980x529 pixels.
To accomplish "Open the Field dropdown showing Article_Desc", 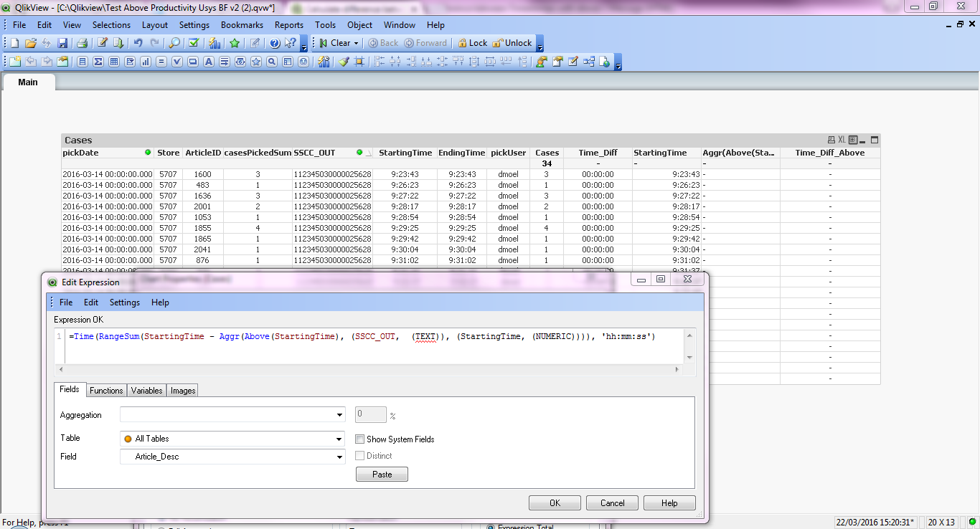I will [x=339, y=457].
